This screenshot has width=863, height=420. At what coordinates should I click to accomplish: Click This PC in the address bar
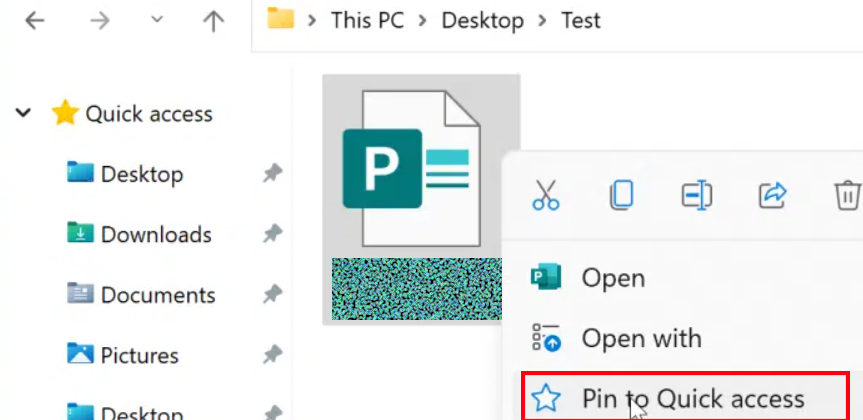(x=365, y=20)
